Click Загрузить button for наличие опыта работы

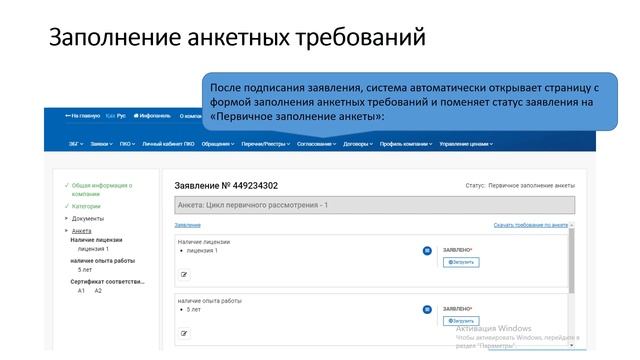[461, 321]
